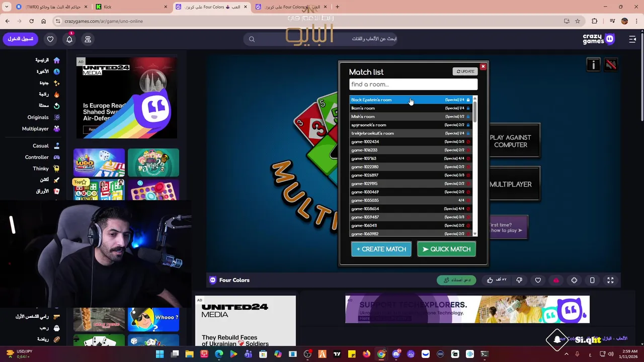
Task: Dislike the game with thumbs down
Action: [519, 280]
